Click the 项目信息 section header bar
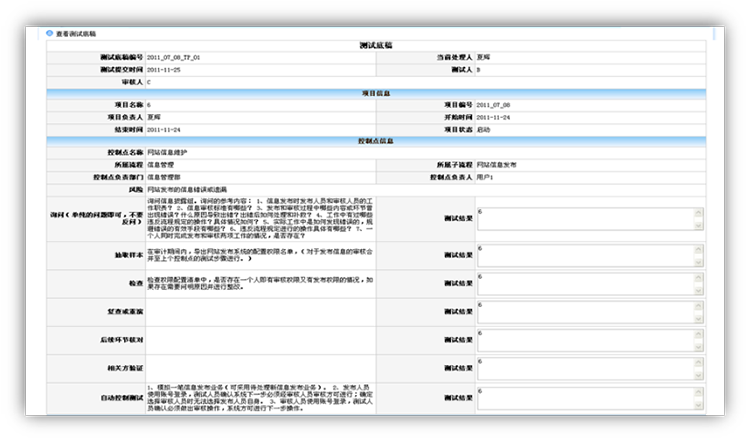This screenshot has width=750, height=442. pyautogui.click(x=376, y=93)
